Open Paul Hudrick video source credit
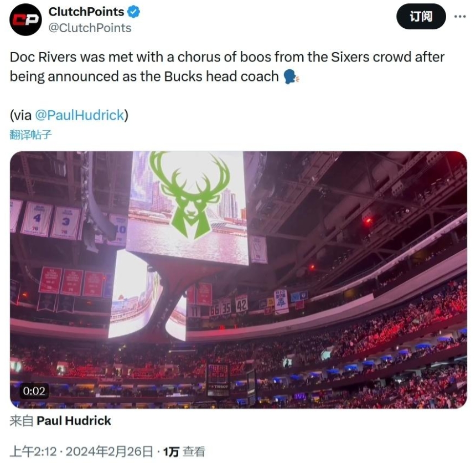 pyautogui.click(x=74, y=421)
